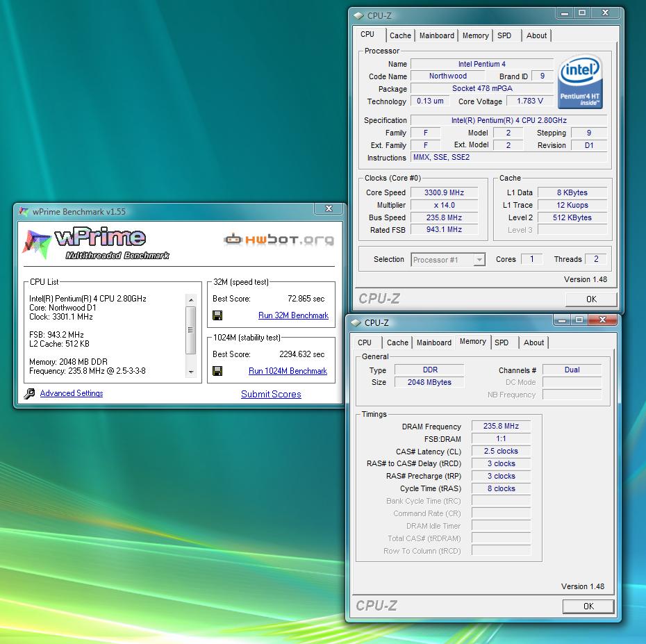Click the wPrime title bar app icon
Viewport: 646px width, 644px height.
point(24,211)
